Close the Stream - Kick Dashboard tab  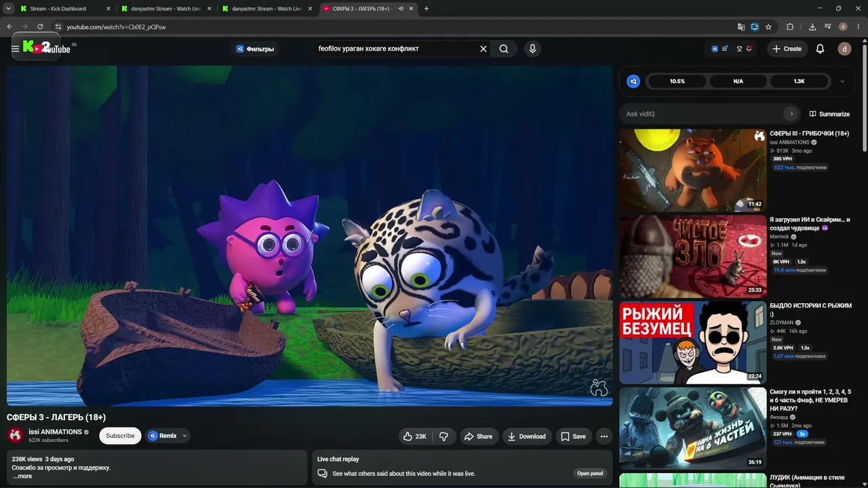[108, 9]
